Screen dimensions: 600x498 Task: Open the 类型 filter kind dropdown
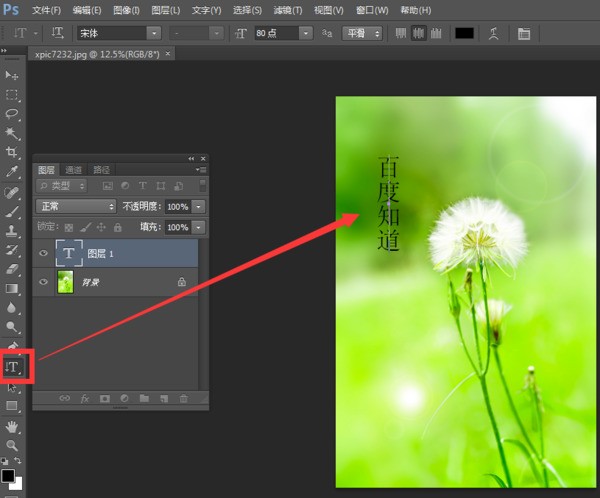(61, 186)
